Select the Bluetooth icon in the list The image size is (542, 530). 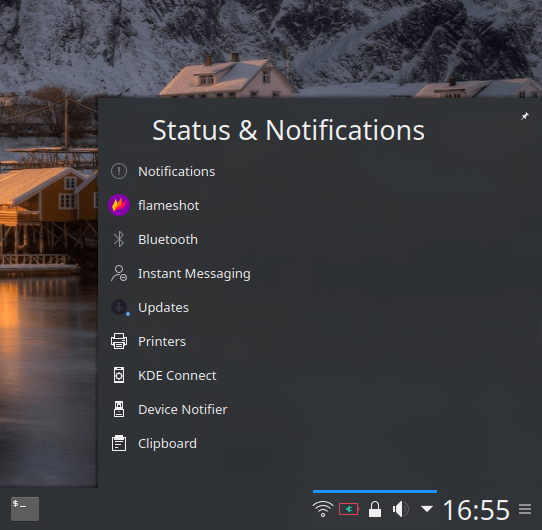119,239
